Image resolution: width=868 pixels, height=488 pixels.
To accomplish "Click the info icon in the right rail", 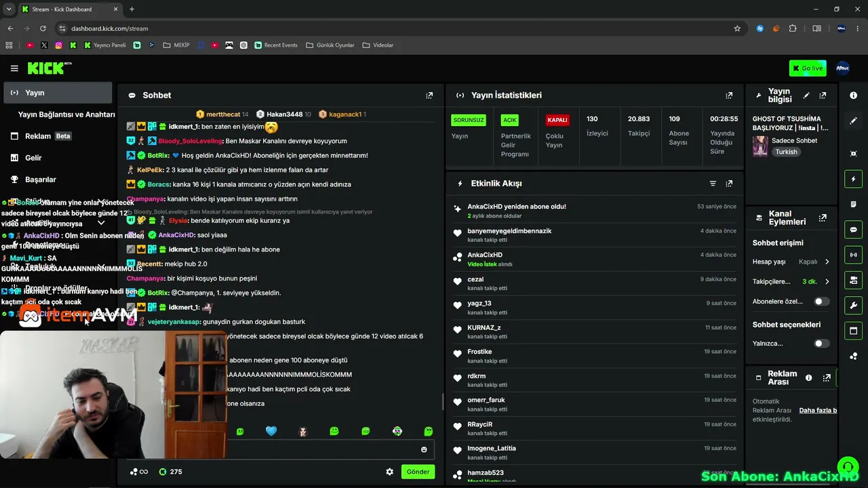I will (x=853, y=96).
